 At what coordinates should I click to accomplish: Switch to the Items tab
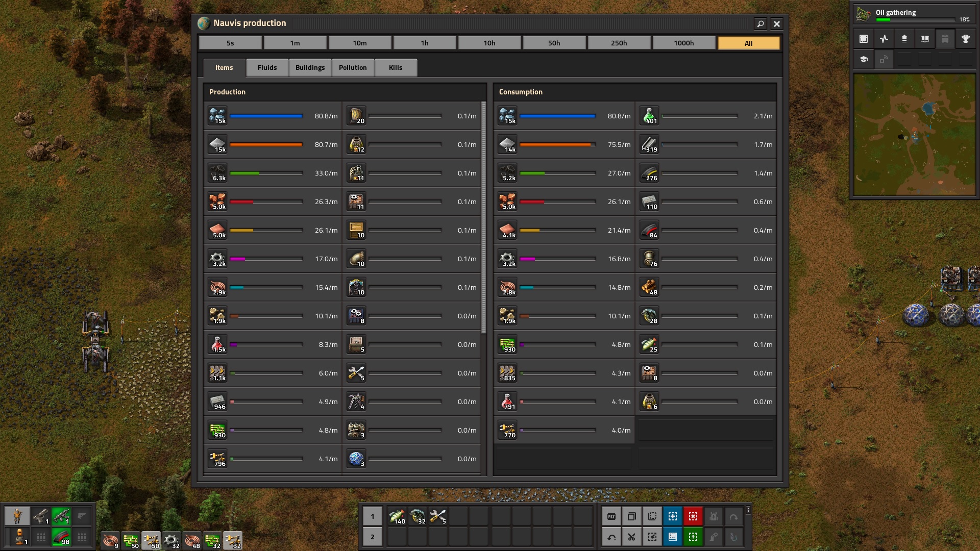(x=224, y=67)
